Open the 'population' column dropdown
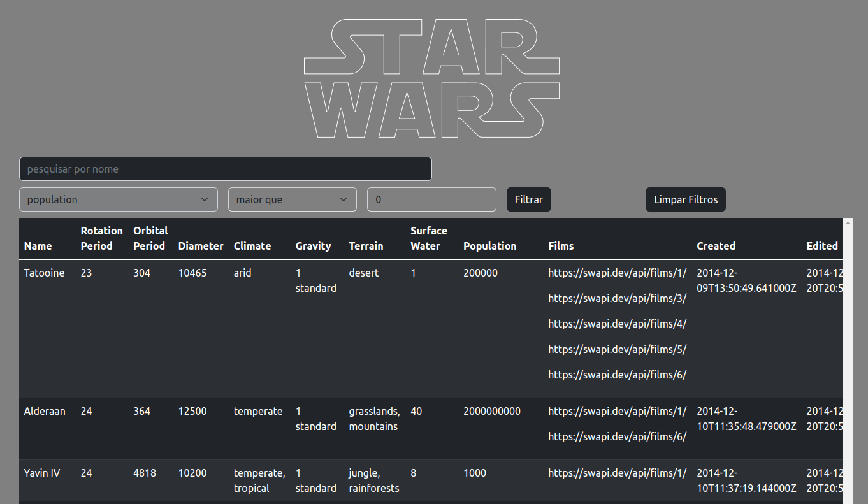Screen dimensions: 868x504 coord(119,199)
